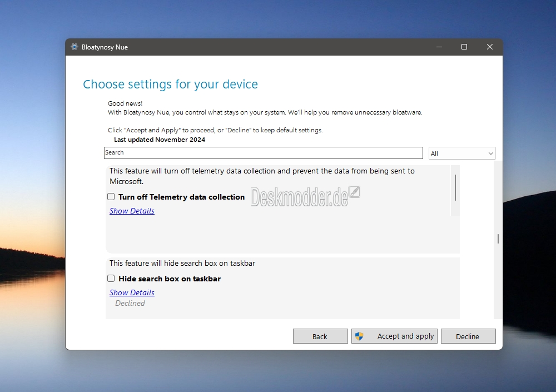Image resolution: width=556 pixels, height=392 pixels.
Task: Click the 'Bloatynosy Nue' title text
Action: 105,47
